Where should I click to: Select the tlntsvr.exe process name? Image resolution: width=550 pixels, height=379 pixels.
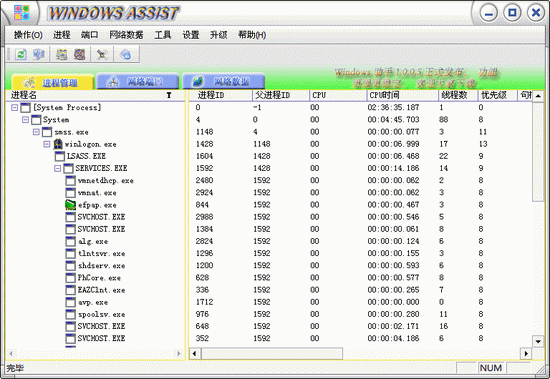pyautogui.click(x=101, y=253)
